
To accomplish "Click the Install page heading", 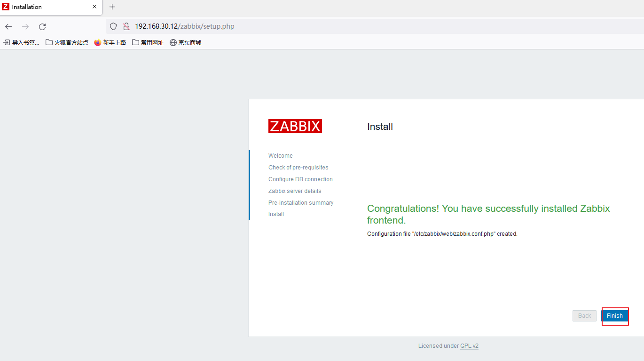I will 380,127.
